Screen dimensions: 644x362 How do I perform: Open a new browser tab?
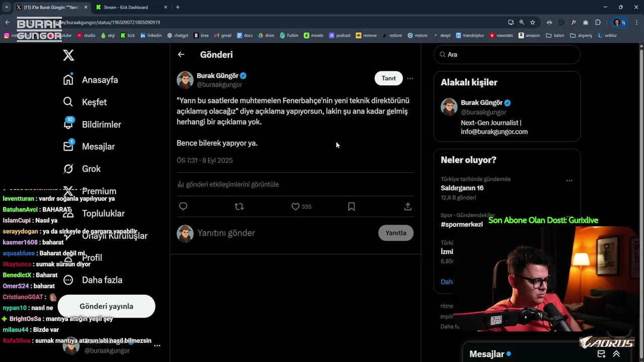pyautogui.click(x=178, y=7)
